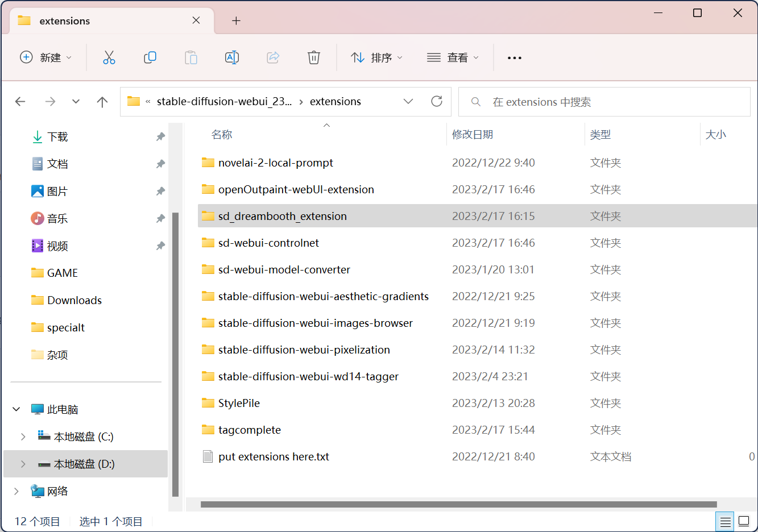Click the folder icon in address bar
This screenshot has width=758, height=532.
pyautogui.click(x=134, y=101)
